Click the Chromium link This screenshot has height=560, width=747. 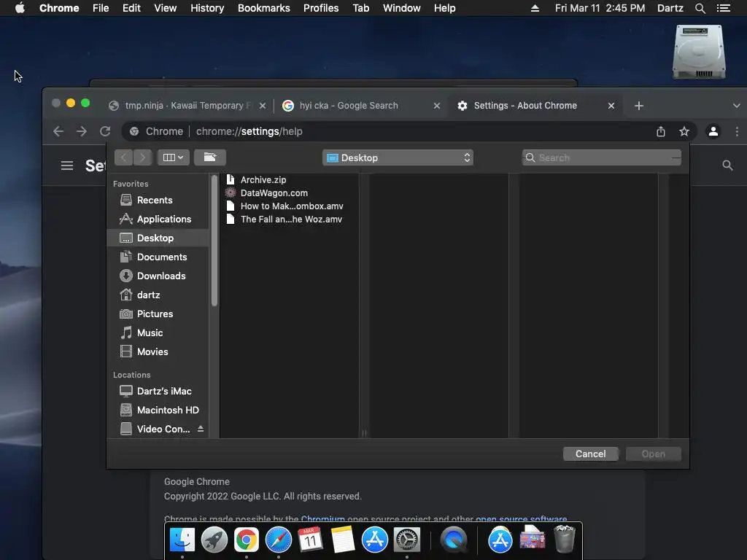pyautogui.click(x=322, y=518)
